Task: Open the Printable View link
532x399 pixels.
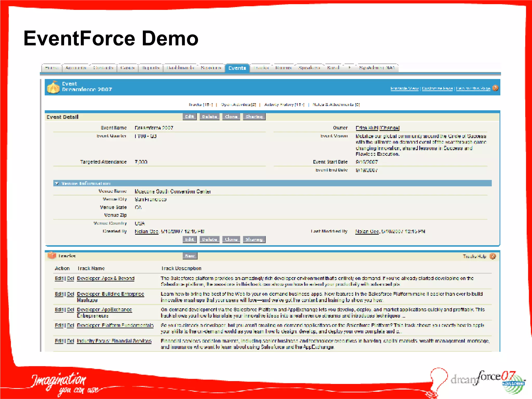Action: pyautogui.click(x=404, y=88)
